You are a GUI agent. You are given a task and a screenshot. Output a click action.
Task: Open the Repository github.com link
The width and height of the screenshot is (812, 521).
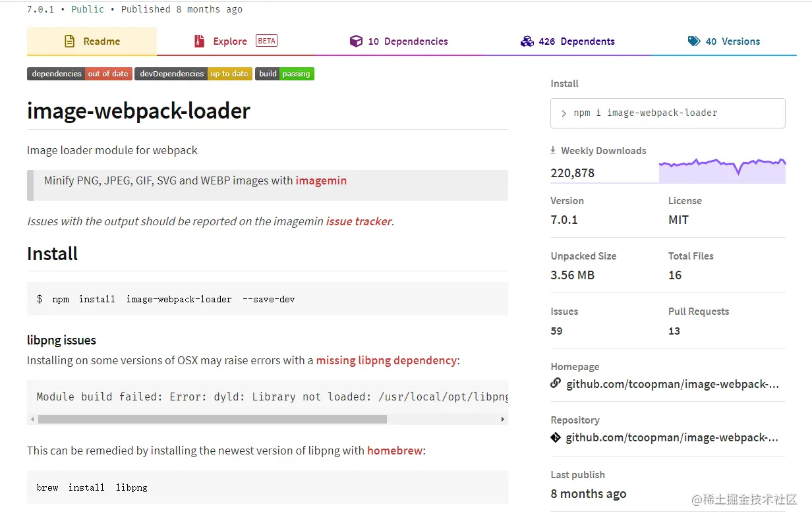[x=672, y=437]
